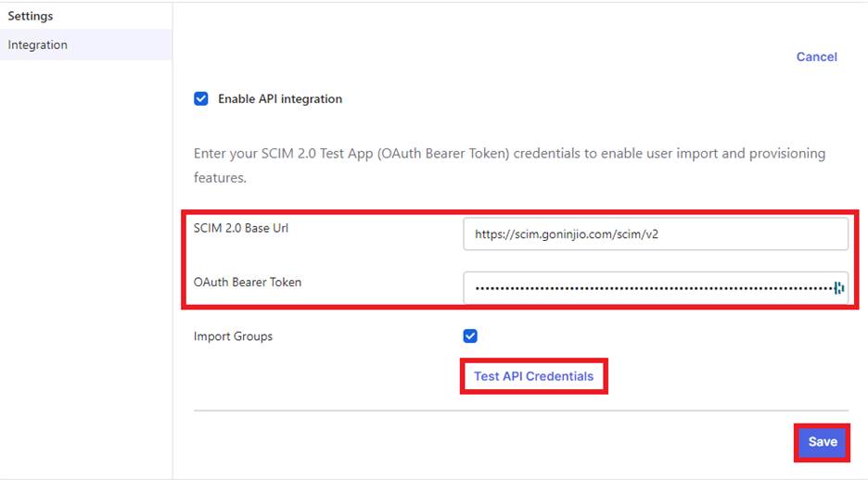Click the Settings sidebar heading
The image size is (868, 480).
coord(31,16)
